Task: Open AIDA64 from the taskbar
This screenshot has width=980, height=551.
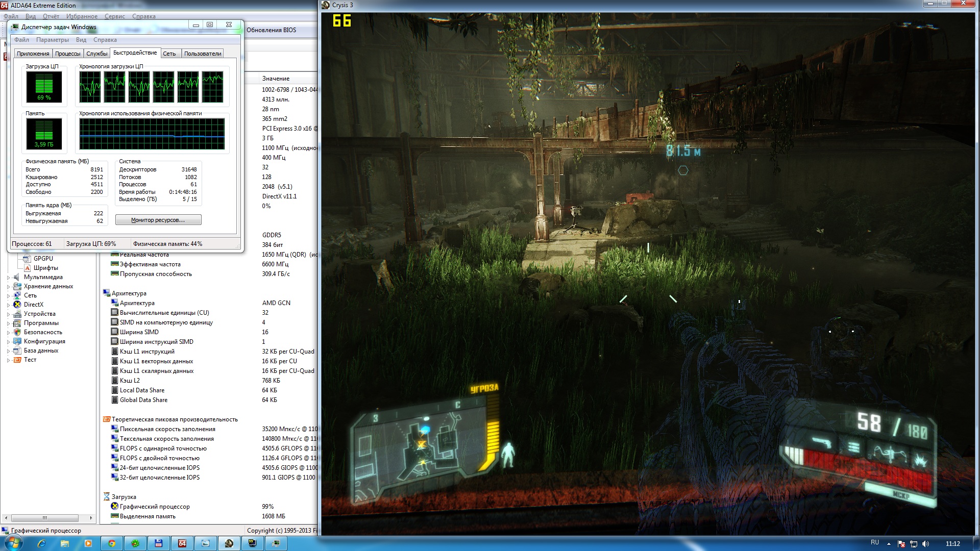Action: [182, 543]
